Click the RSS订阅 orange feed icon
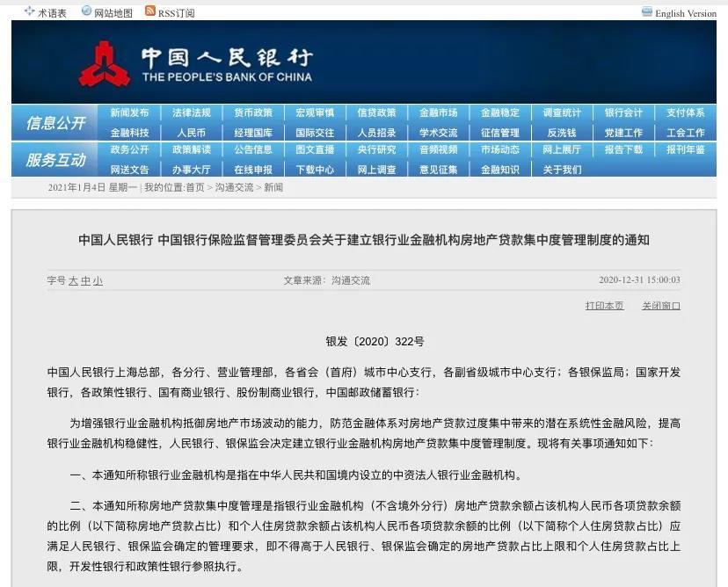This screenshot has height=587, width=728. (x=150, y=11)
